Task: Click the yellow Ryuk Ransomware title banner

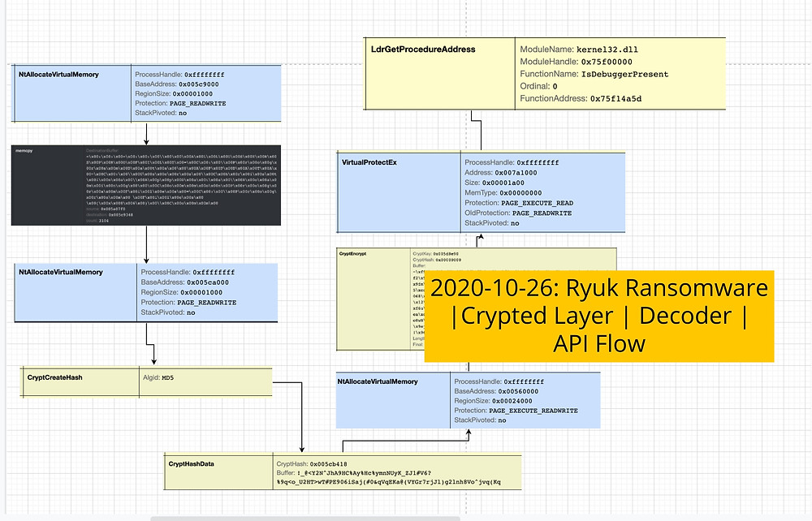Action: point(599,316)
